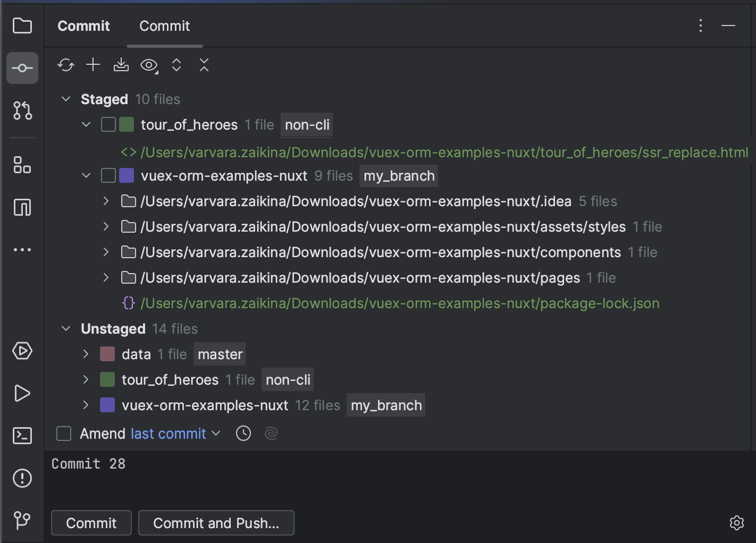
Task: Switch to the underlined Commit tab
Action: click(x=164, y=26)
